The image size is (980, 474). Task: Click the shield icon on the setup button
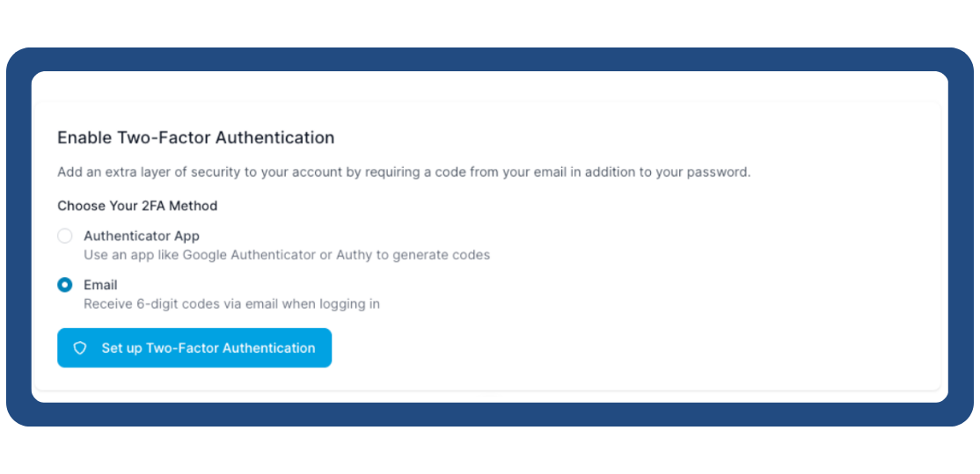point(80,348)
